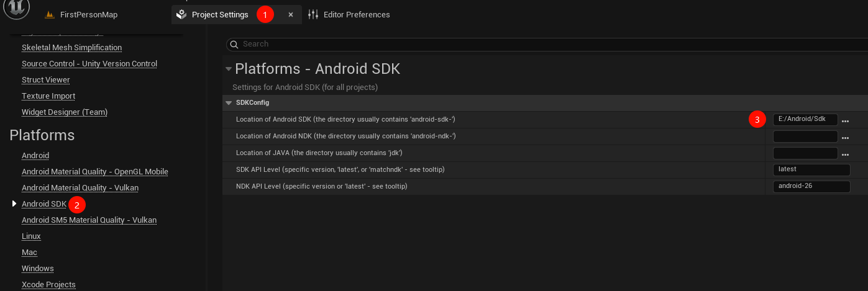Browse for Android SDK directory with ellipsis button
868x291 pixels.
[845, 121]
